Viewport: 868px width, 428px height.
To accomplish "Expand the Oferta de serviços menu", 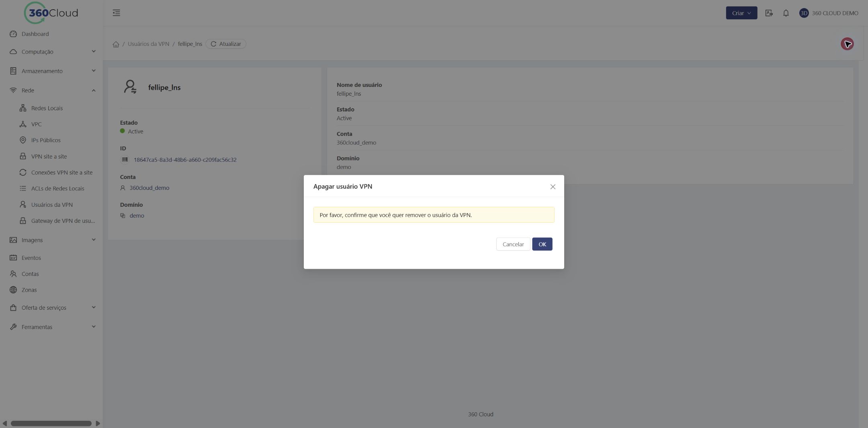I will point(51,307).
